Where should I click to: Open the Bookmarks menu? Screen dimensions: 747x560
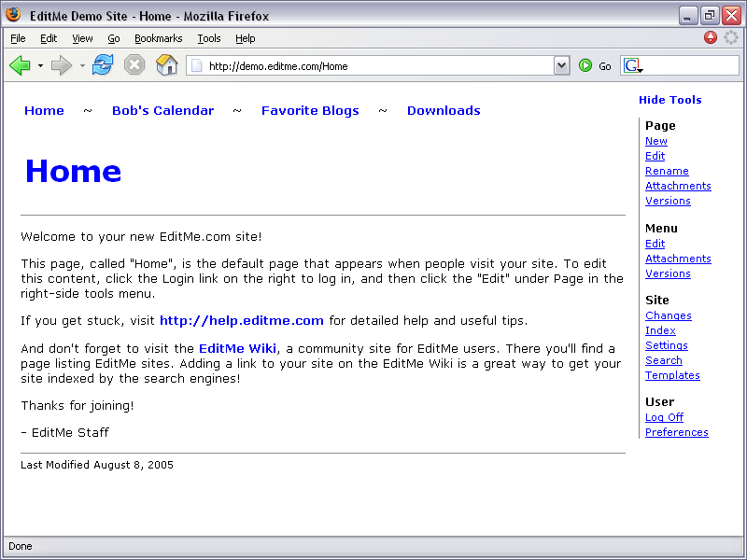pyautogui.click(x=158, y=38)
